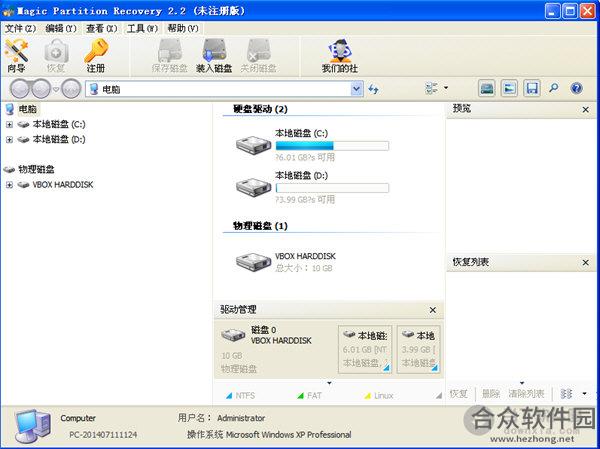Select the 本地磁盘 (D:) drive icon in main pane
Screen dimensions: 600x449
tap(253, 186)
